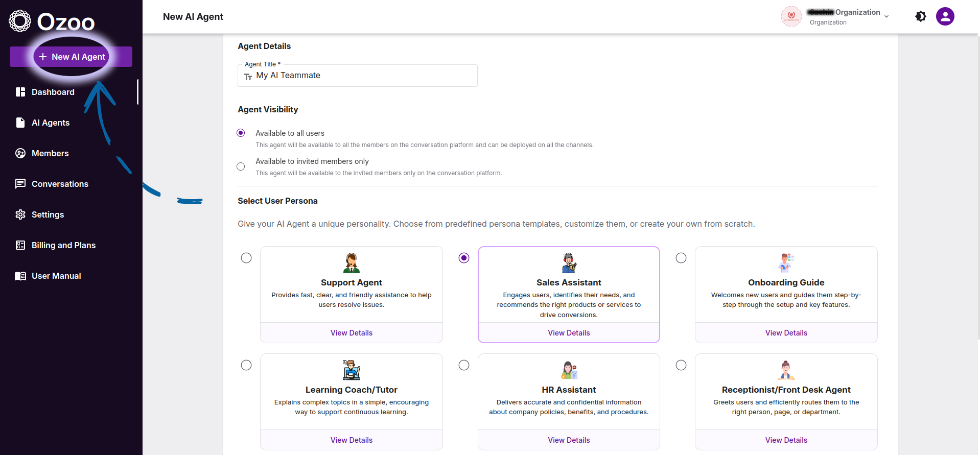Click the Ozoo logo icon
Screen dimensions: 980x455
[x=20, y=21]
